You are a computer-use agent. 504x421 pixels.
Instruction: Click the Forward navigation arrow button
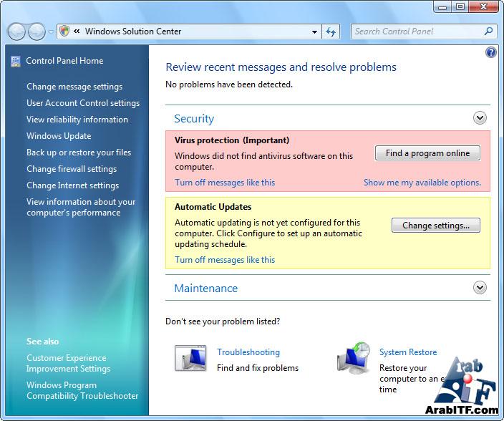(37, 32)
